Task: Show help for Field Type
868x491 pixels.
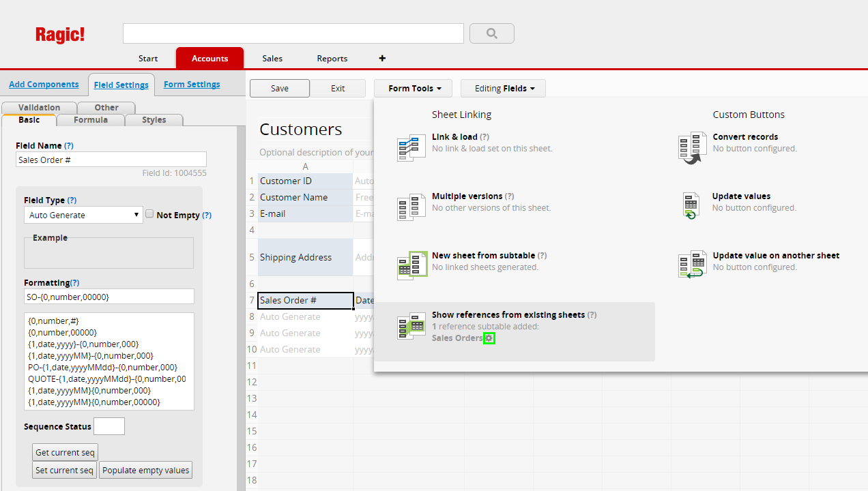Action: click(72, 200)
